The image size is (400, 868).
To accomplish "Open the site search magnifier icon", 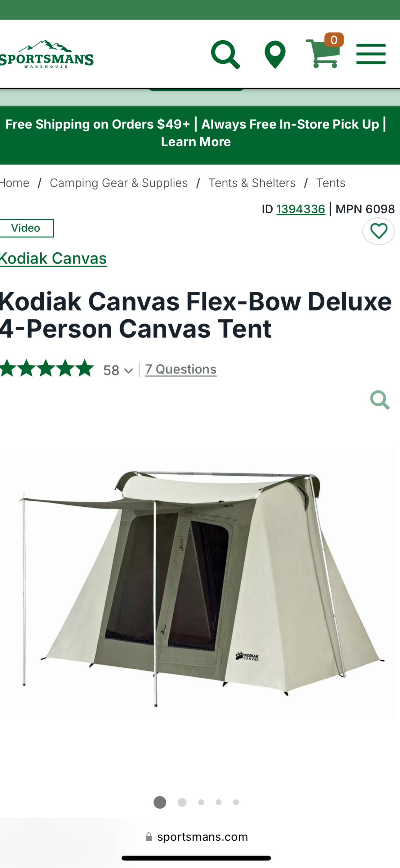I will pyautogui.click(x=226, y=55).
